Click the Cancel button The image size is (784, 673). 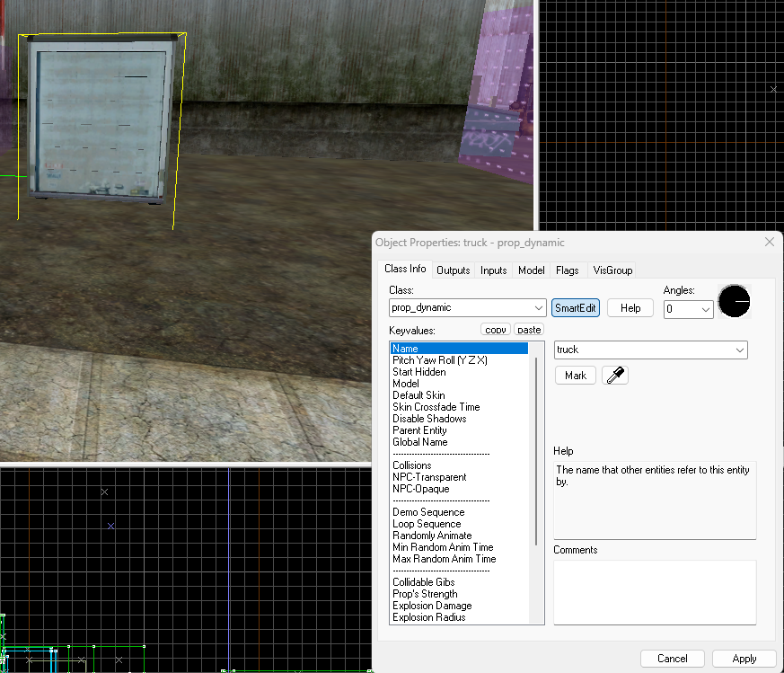point(672,659)
